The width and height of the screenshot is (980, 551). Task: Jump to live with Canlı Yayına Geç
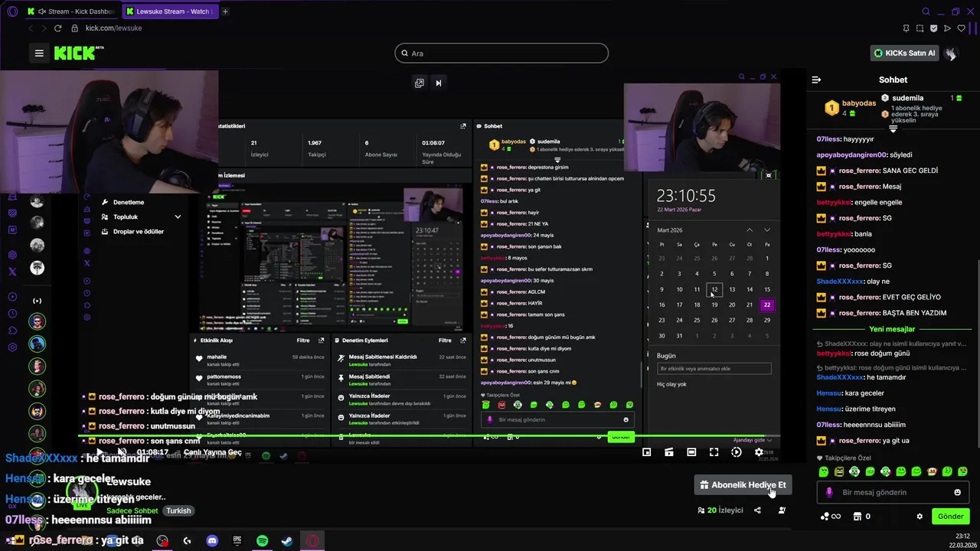(212, 452)
